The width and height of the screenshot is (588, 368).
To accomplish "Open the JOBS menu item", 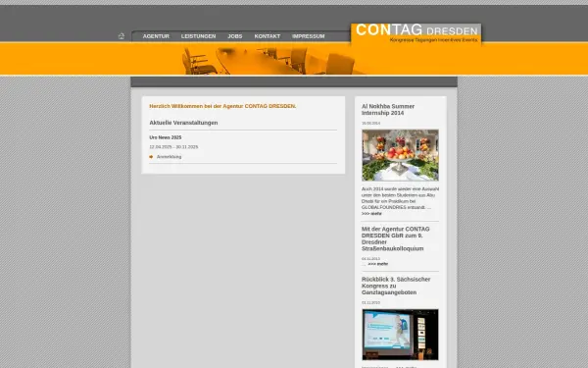I will tap(235, 36).
